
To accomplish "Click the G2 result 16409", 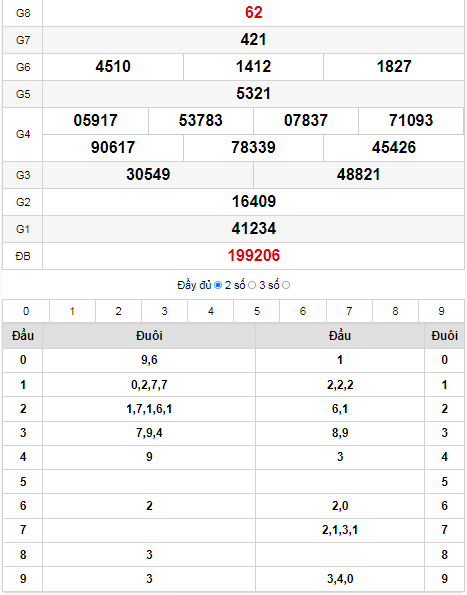I will (254, 201).
